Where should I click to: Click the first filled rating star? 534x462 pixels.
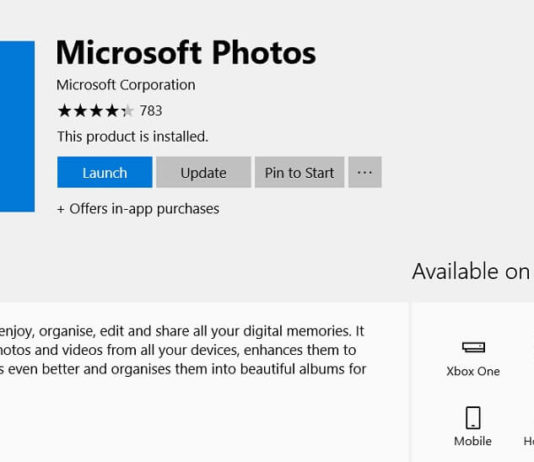tap(64, 111)
